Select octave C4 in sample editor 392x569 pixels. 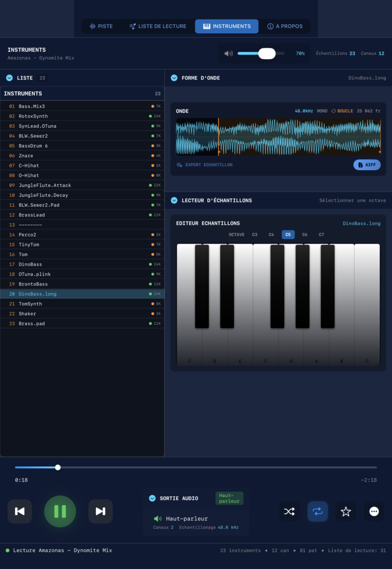pyautogui.click(x=272, y=235)
